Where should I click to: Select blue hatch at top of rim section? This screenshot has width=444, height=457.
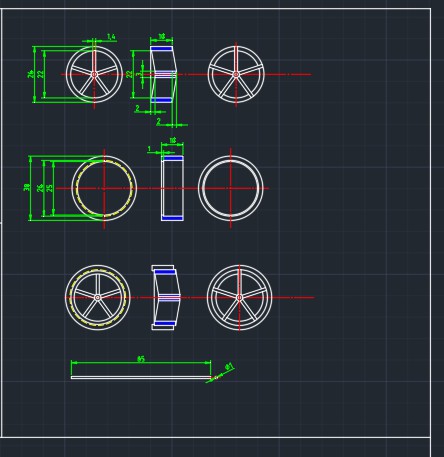[161, 49]
